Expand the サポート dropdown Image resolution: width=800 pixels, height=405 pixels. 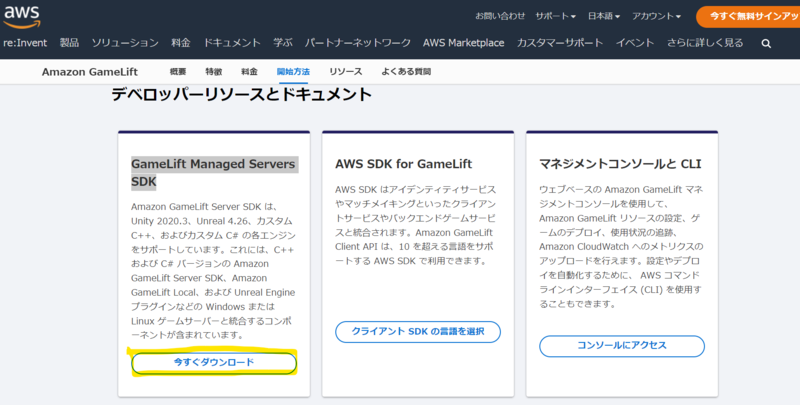tap(555, 16)
